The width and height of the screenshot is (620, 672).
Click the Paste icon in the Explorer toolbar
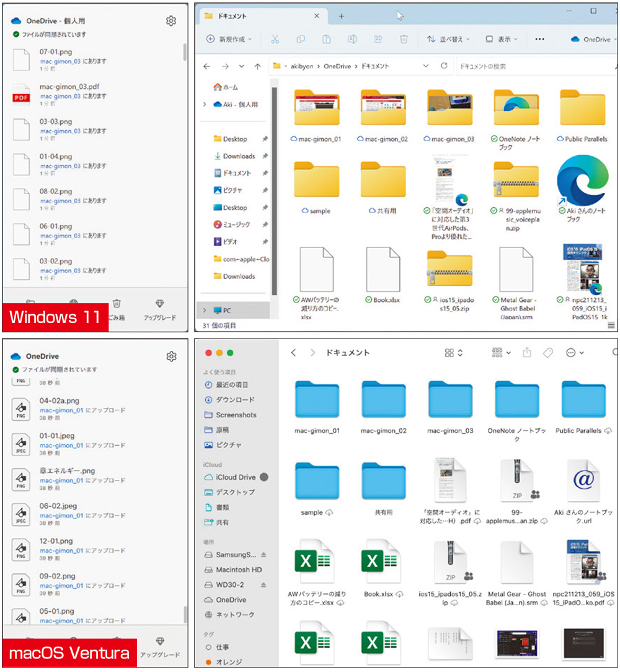326,39
